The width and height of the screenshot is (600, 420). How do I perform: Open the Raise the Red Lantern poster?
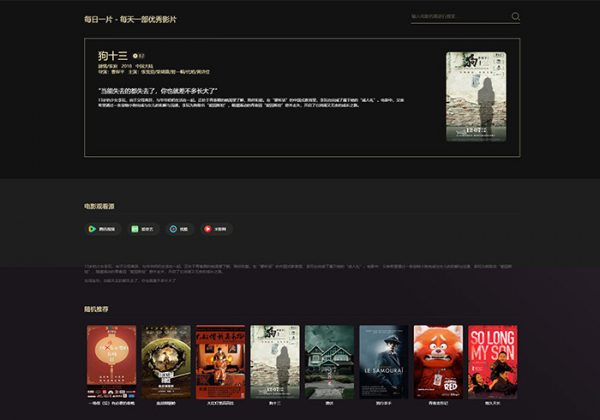(220, 361)
